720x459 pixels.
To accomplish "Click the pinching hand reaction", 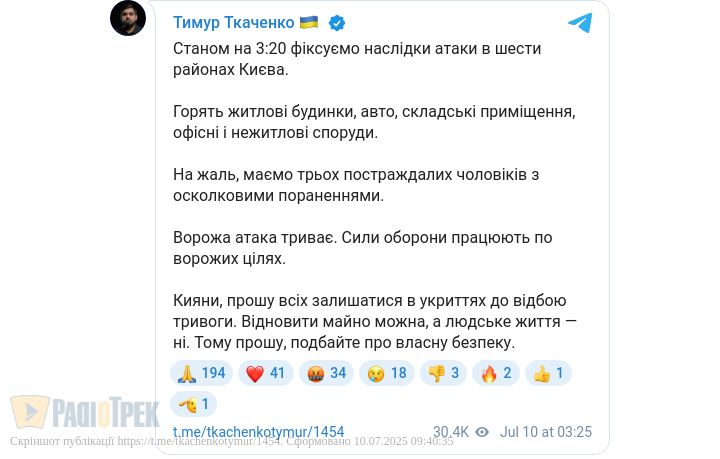I will click(x=194, y=404).
